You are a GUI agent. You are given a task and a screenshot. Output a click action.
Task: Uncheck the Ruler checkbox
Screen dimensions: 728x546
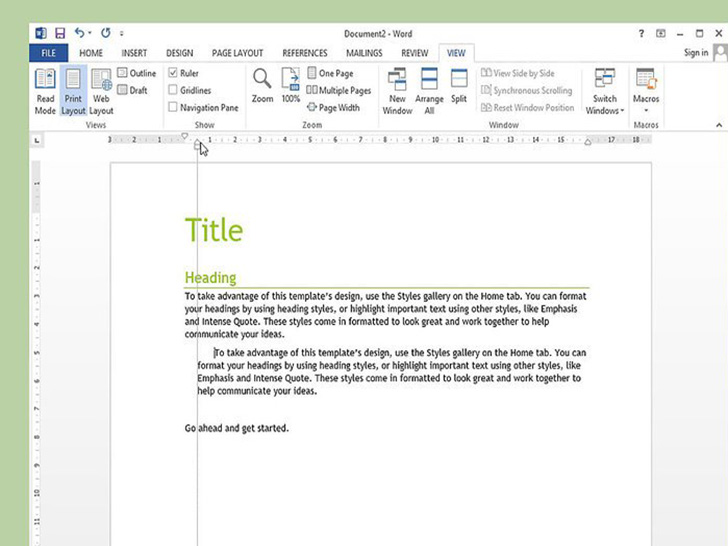tap(173, 73)
